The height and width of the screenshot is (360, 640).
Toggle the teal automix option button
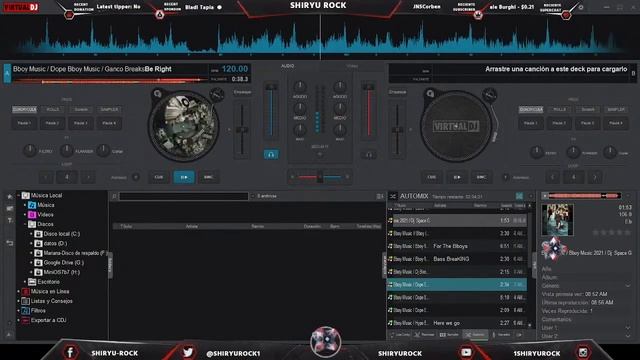click(519, 196)
